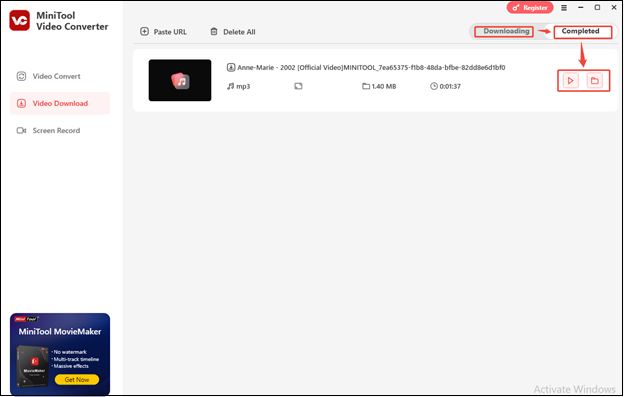Click the Video Convert sidebar icon
This screenshot has width=624, height=397.
click(x=21, y=76)
